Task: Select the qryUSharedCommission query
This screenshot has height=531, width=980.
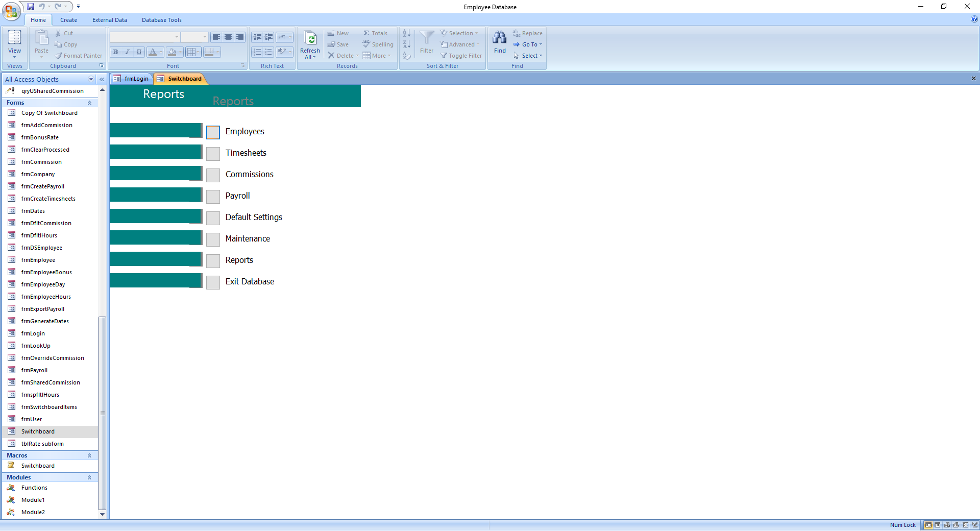Action: (53, 91)
